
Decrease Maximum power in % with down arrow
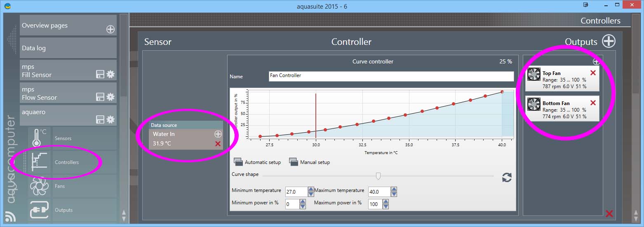(385, 206)
